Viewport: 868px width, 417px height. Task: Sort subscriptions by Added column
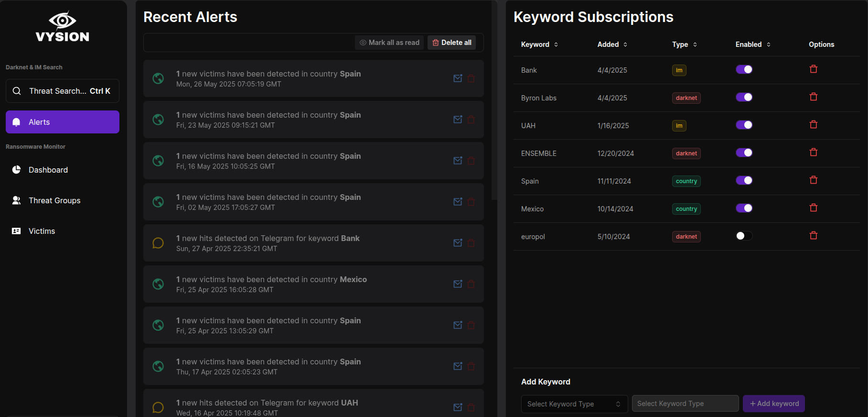(x=612, y=44)
